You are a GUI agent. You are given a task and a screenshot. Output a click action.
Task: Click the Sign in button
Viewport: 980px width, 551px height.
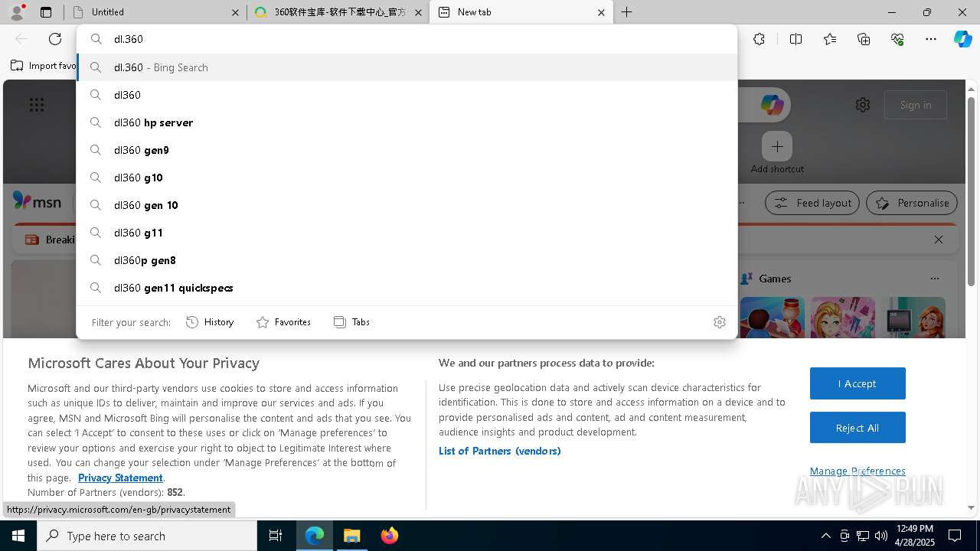(916, 105)
